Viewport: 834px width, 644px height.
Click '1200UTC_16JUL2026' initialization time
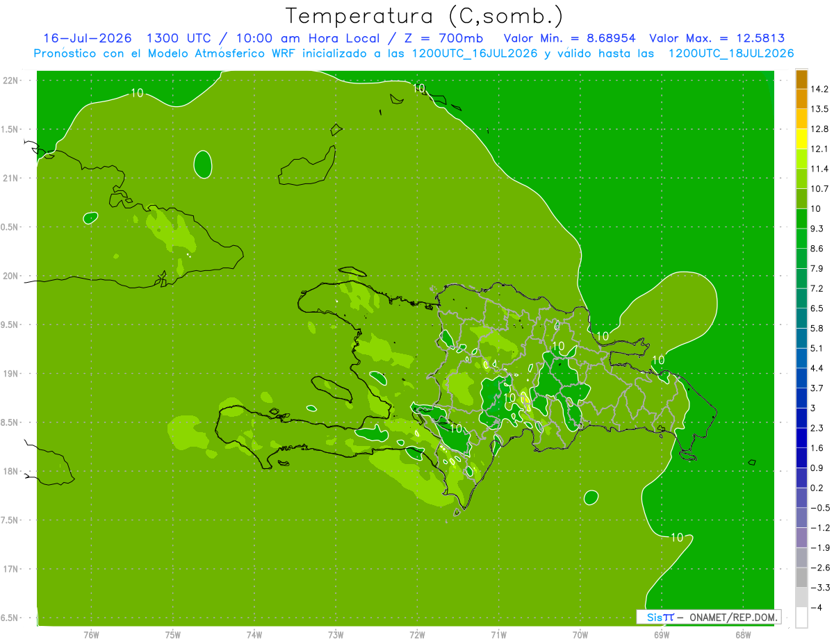[x=475, y=53]
